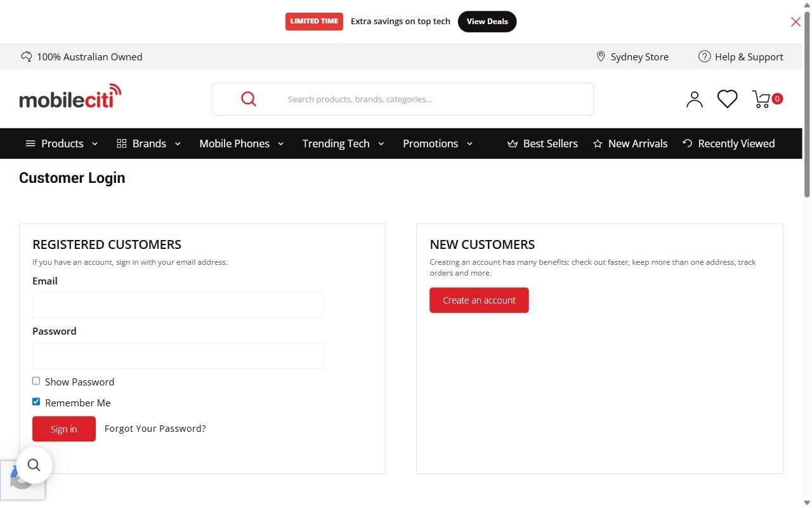Open Help & Support question icon
The height and width of the screenshot is (508, 812).
tap(704, 57)
